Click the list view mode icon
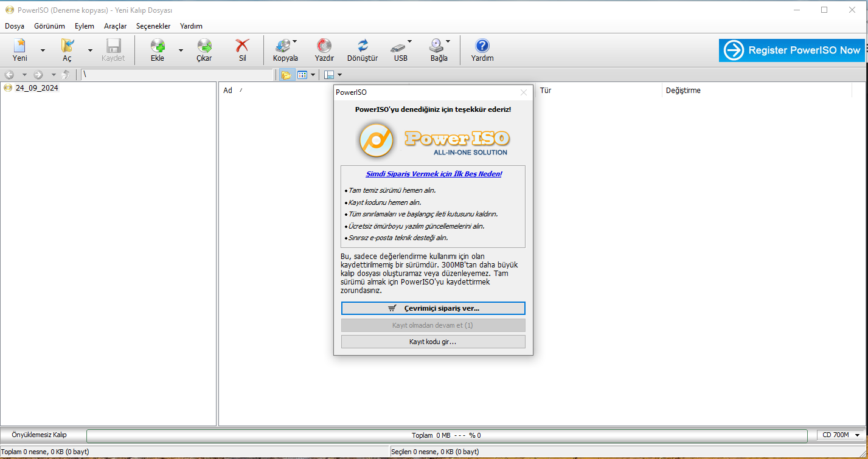The width and height of the screenshot is (868, 459). click(x=302, y=75)
